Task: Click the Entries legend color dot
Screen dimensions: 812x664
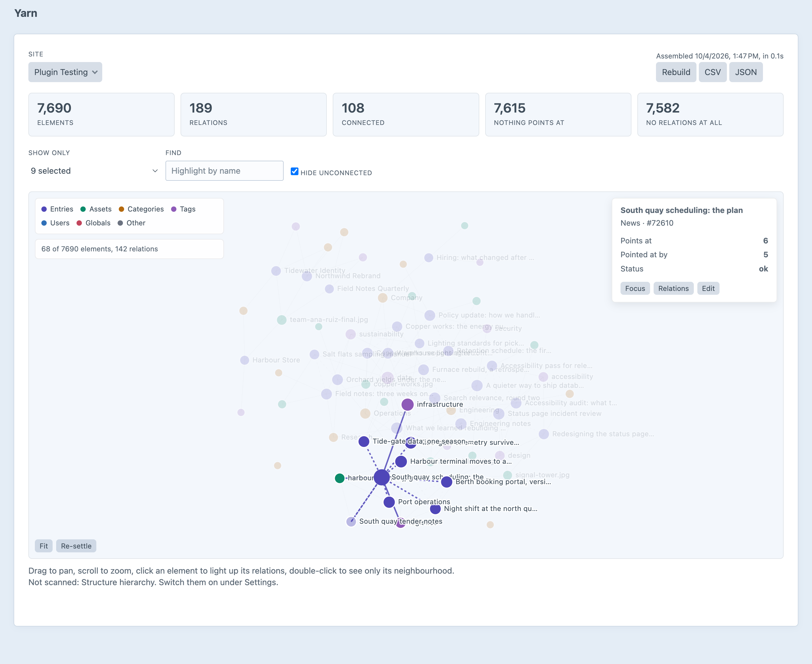Action: [44, 209]
